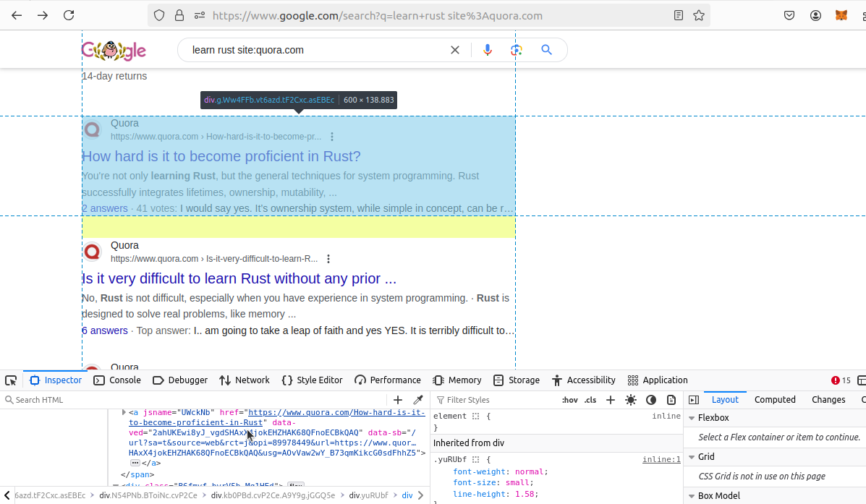866x504 pixels.
Task: Expand the collapsed ellipsis inside anchor
Action: click(x=135, y=464)
